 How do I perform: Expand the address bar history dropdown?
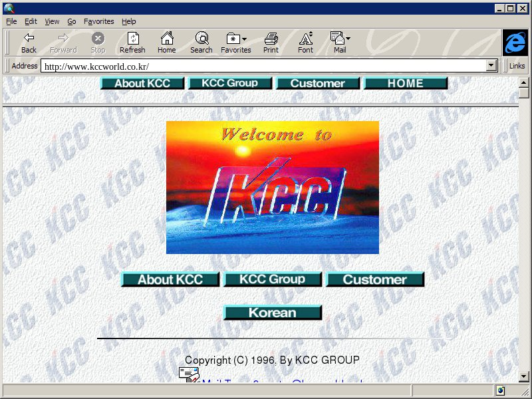(x=492, y=66)
